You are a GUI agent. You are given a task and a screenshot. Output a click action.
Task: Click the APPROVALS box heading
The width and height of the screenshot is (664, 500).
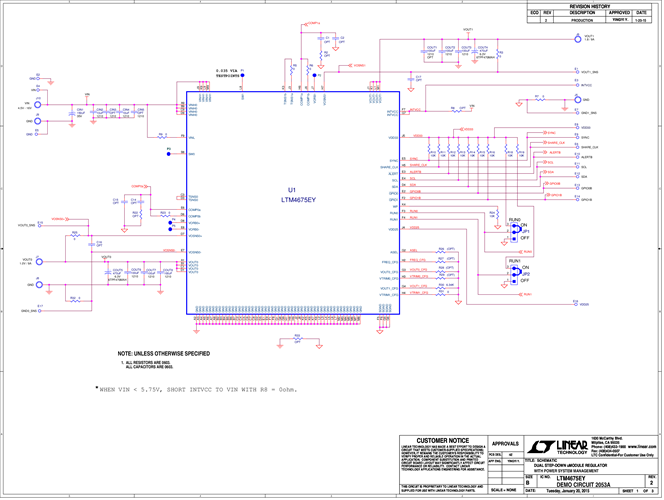click(x=505, y=442)
